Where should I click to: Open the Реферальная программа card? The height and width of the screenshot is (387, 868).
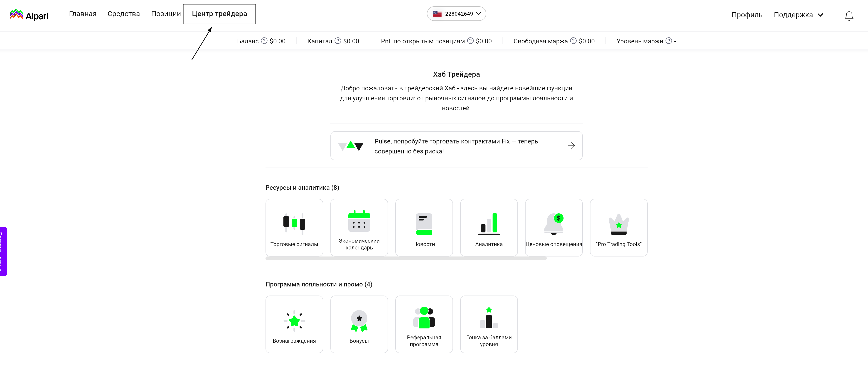pos(423,324)
